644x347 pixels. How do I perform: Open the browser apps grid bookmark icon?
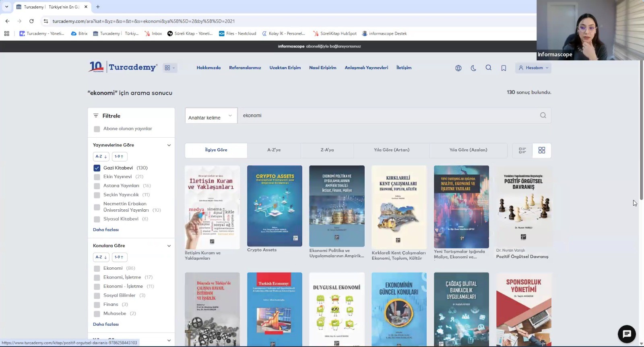pos(6,33)
